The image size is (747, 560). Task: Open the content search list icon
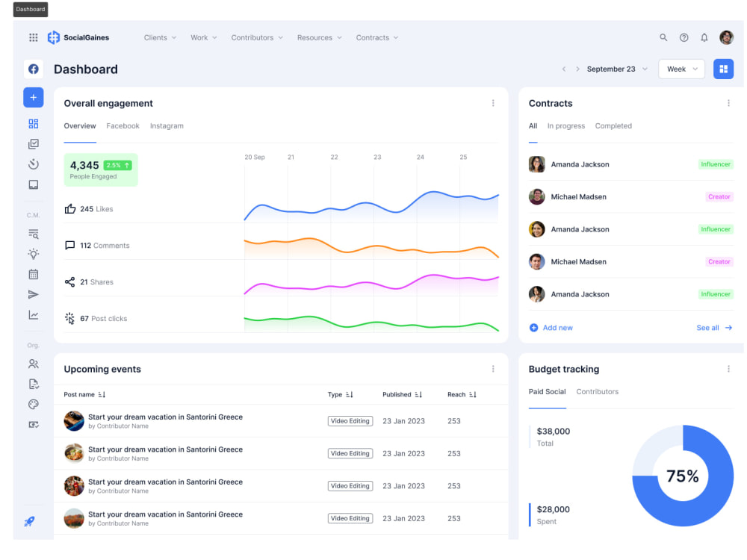(x=34, y=234)
